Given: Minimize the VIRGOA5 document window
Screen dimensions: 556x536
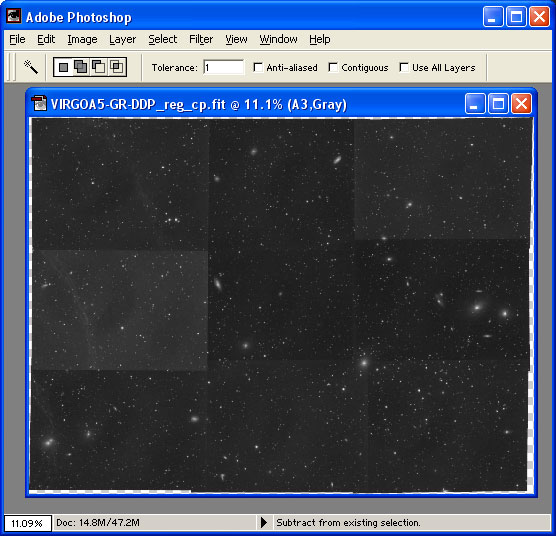Looking at the screenshot, I should [475, 104].
